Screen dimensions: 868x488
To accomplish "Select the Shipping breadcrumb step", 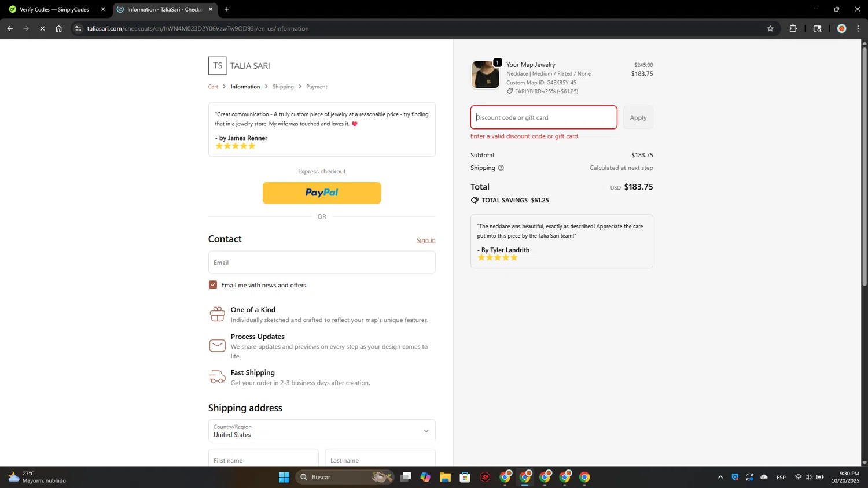I will click(x=283, y=87).
